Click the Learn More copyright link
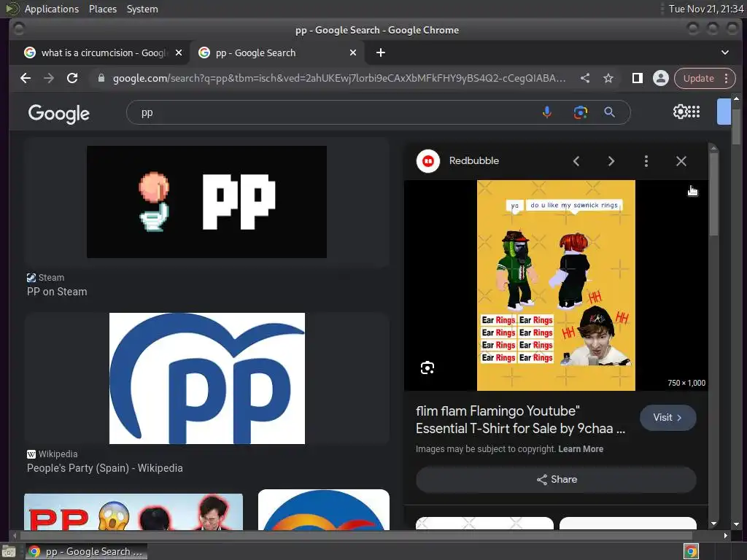Screen dimensions: 747x560 click(x=581, y=449)
